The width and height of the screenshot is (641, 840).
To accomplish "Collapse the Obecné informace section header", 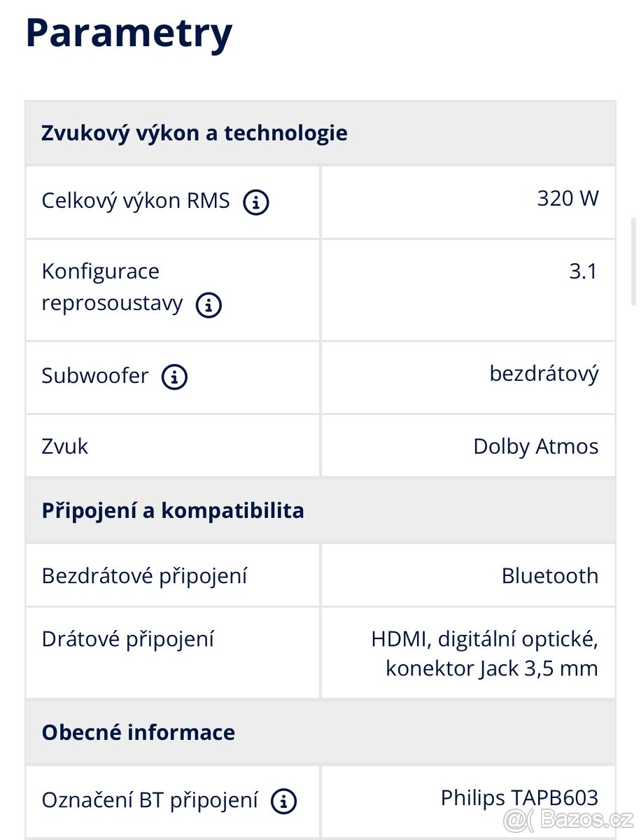I will [138, 732].
